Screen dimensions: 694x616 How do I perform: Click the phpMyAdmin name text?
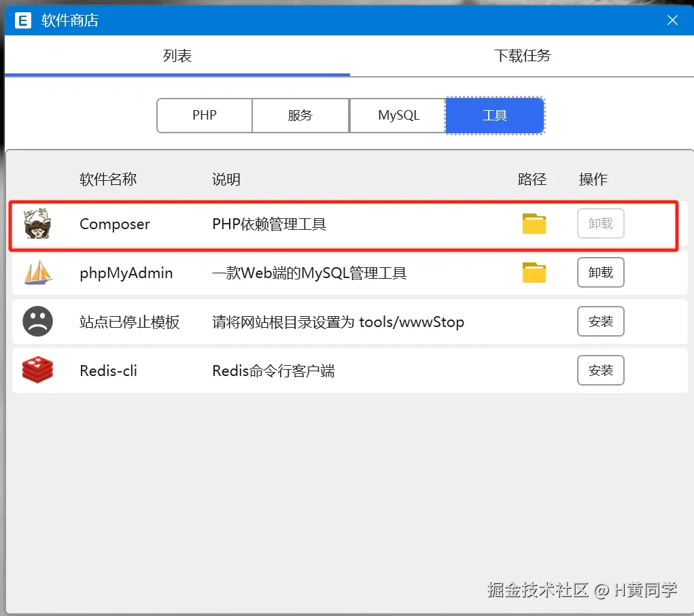(x=126, y=273)
